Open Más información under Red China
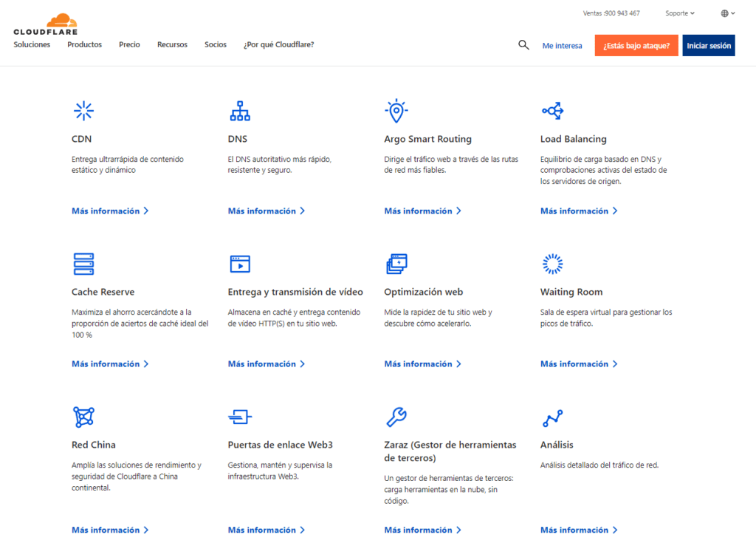 pyautogui.click(x=110, y=530)
